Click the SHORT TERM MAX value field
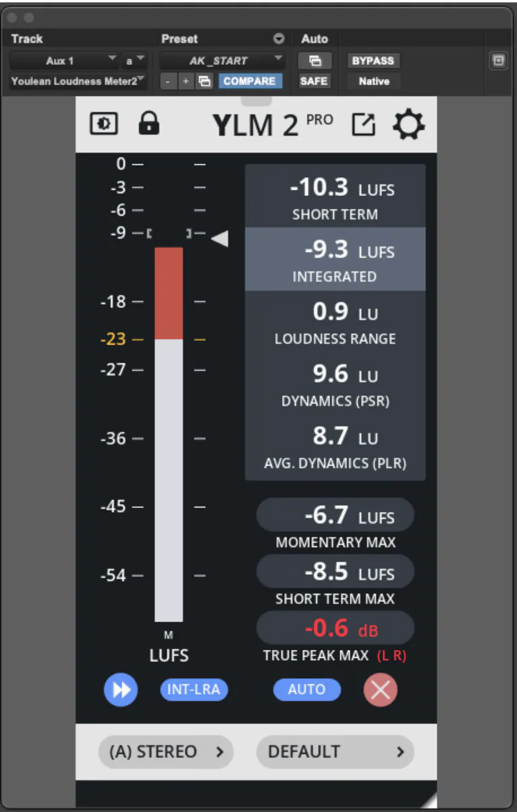Image resolution: width=517 pixels, height=812 pixels. (x=335, y=572)
